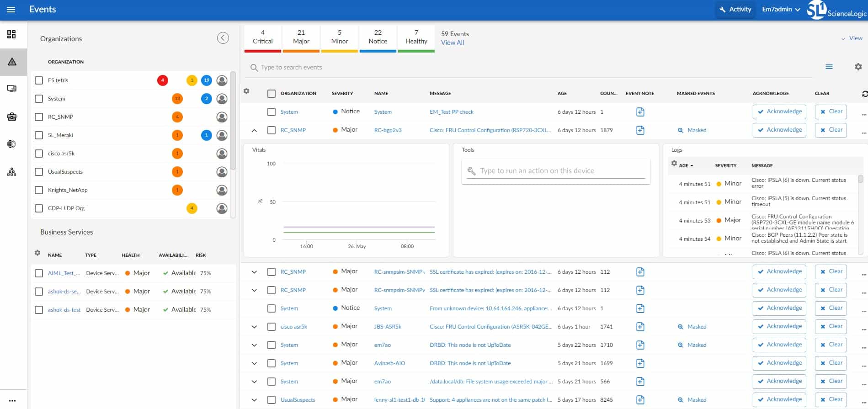The height and width of the screenshot is (409, 868).
Task: Check the ashok-ds-test business service checkbox
Action: click(39, 310)
